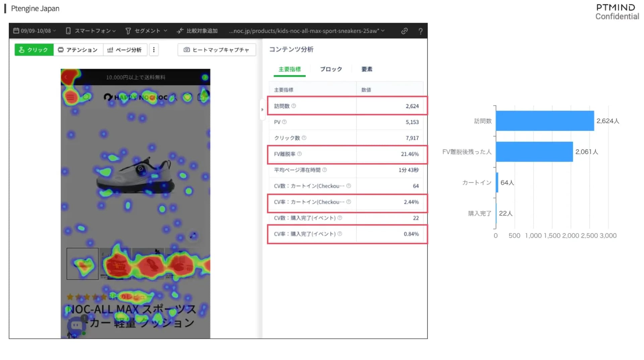Click info icon next to クリック数
The image size is (644, 360).
click(304, 138)
